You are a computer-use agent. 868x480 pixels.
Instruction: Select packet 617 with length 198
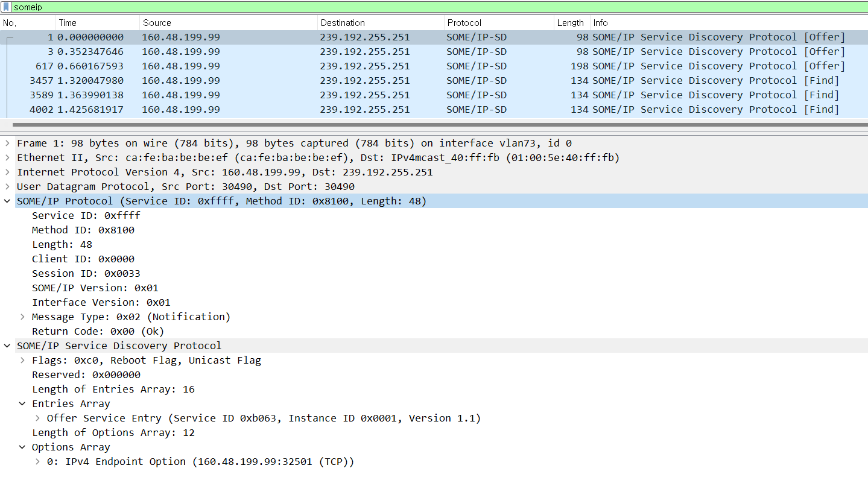(434, 66)
